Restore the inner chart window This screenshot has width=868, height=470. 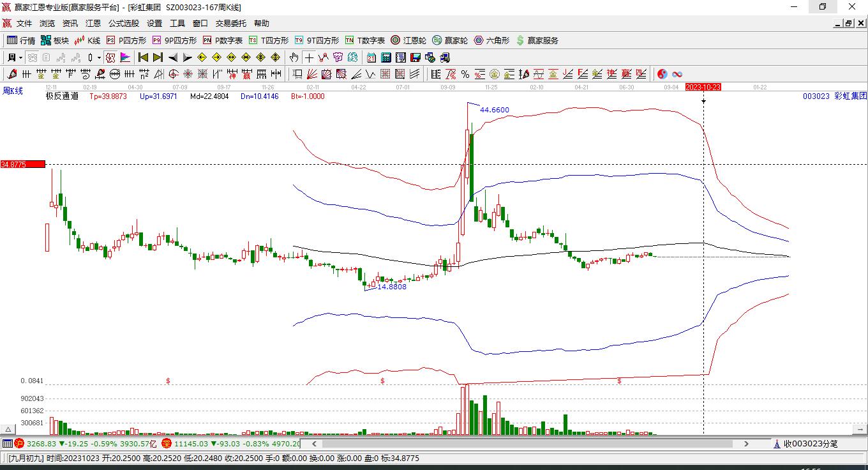pos(849,24)
